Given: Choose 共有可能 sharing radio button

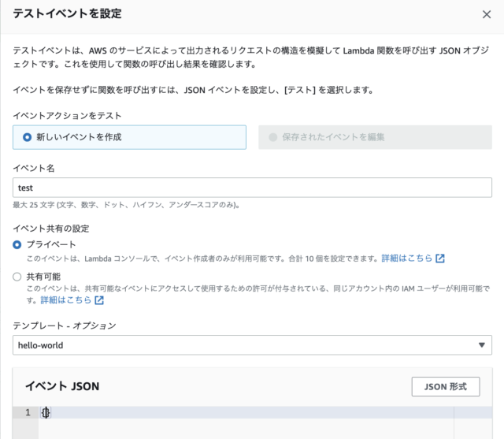Looking at the screenshot, I should coord(17,277).
